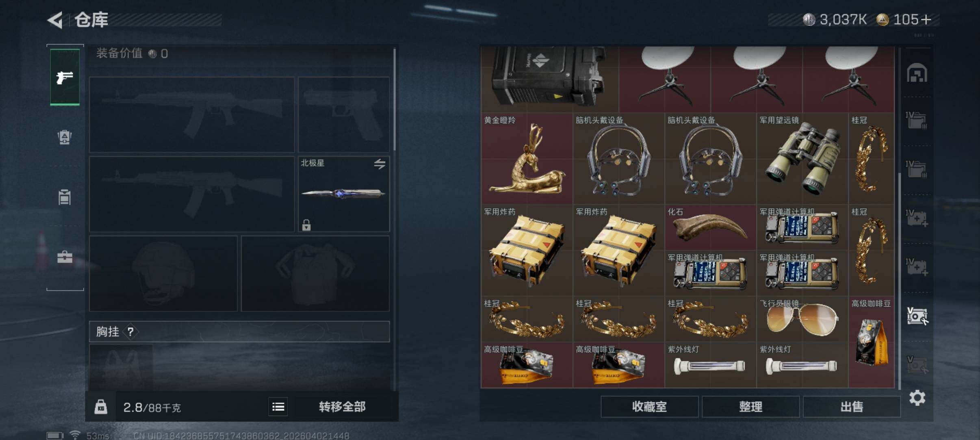Open the briefcase tab in left sidebar

65,257
